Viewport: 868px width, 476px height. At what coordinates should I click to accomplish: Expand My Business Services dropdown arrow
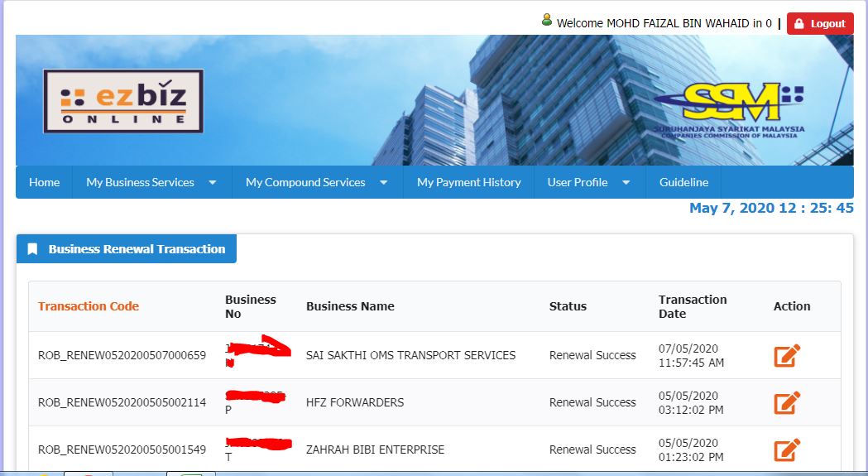pyautogui.click(x=212, y=182)
